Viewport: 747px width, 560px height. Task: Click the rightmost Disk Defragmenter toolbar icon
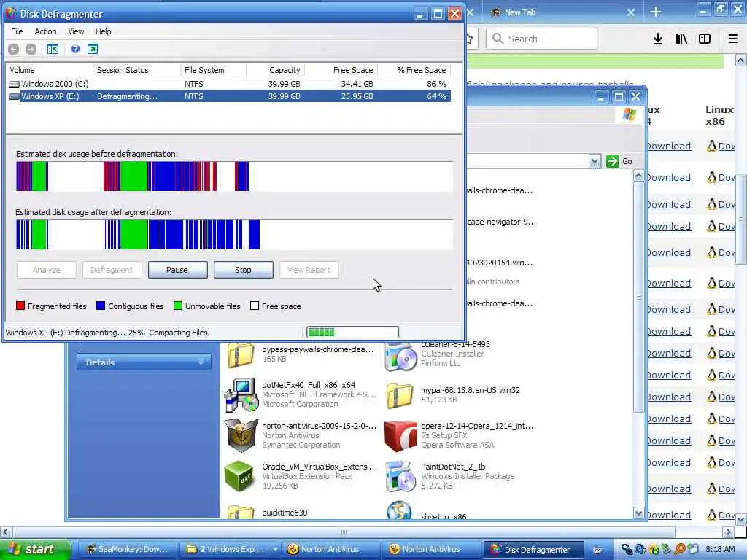click(x=93, y=49)
